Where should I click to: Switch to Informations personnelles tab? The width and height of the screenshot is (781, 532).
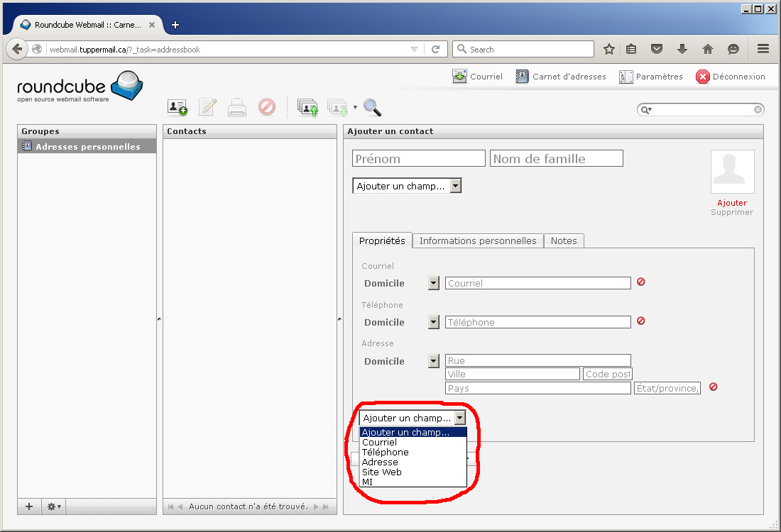coord(478,240)
